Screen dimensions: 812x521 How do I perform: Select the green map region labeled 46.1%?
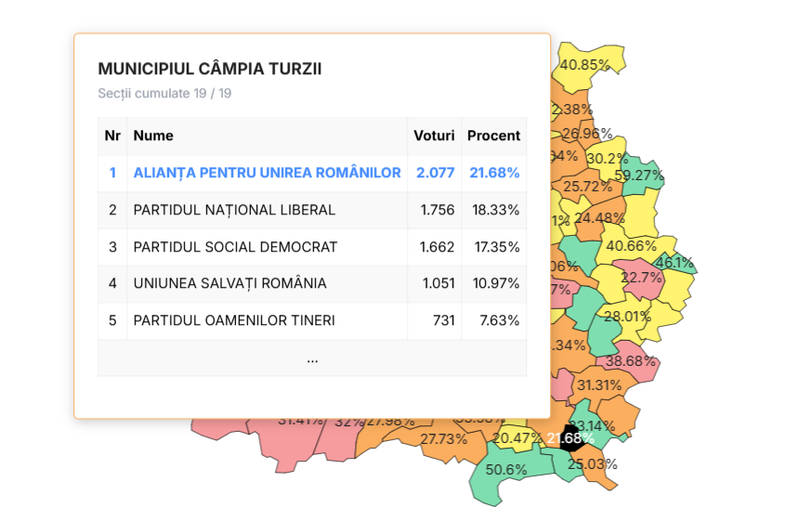coord(677,262)
